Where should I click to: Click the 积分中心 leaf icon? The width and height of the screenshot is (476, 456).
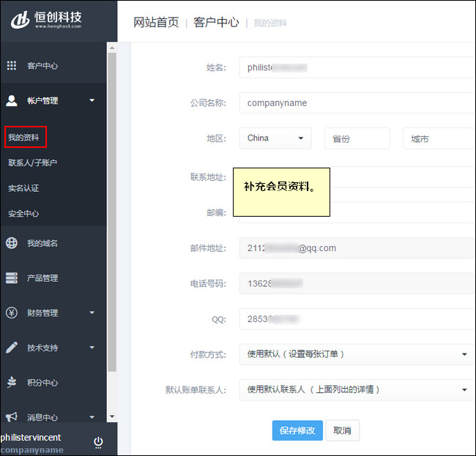pyautogui.click(x=12, y=382)
